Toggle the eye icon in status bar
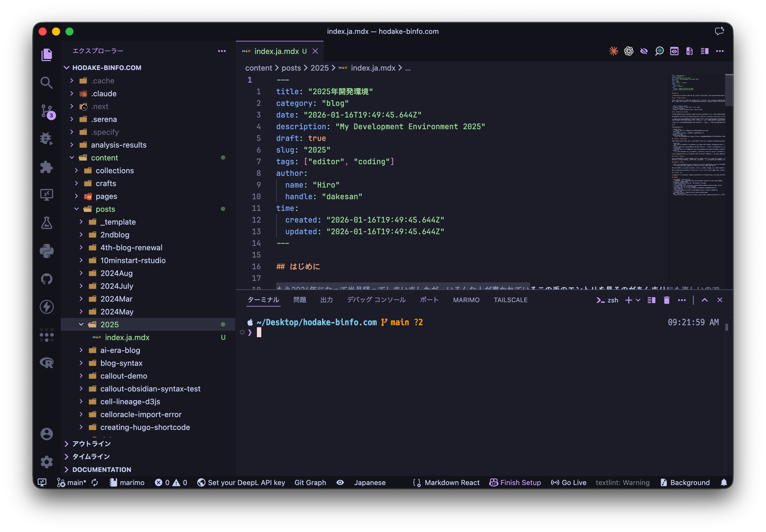This screenshot has height=532, width=766. click(x=340, y=482)
